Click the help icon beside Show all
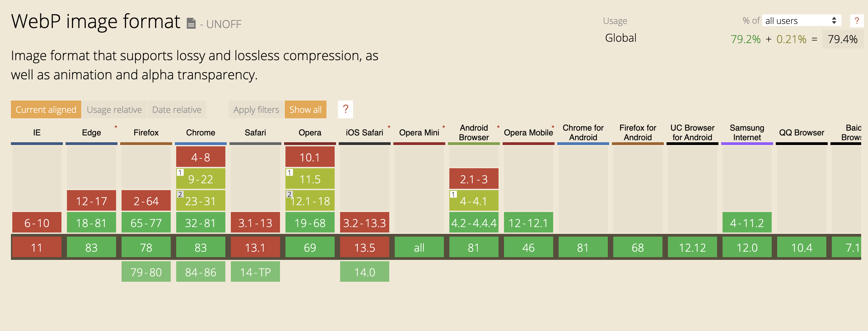 [345, 109]
